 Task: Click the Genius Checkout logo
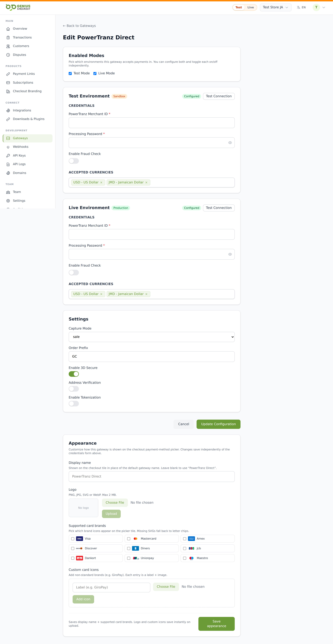[18, 7]
